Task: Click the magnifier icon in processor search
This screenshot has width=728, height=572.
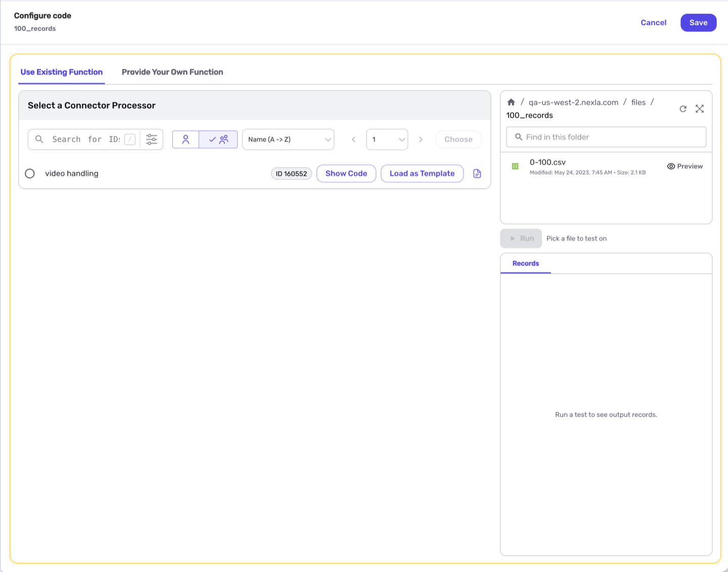Action: pyautogui.click(x=39, y=139)
